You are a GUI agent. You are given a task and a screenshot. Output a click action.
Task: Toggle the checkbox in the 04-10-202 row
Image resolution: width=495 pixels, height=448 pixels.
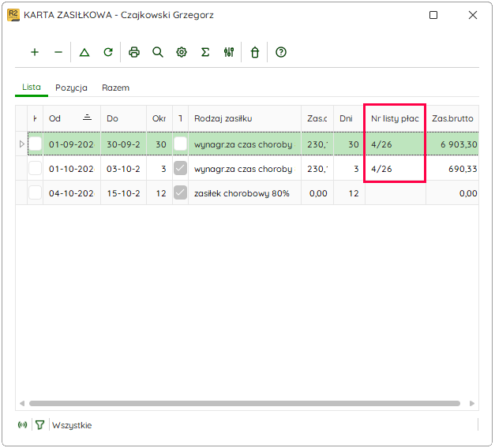[x=35, y=192]
